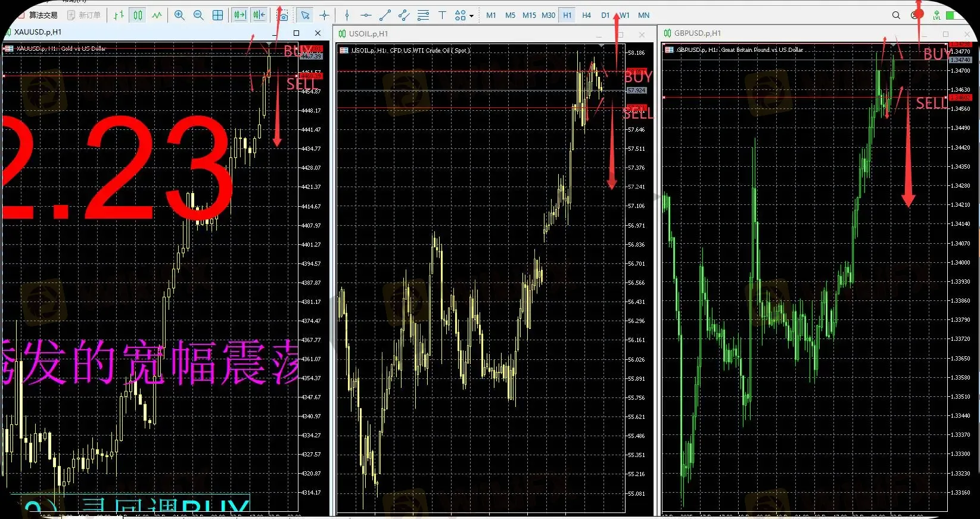Select the Crosshair tool

tap(324, 15)
